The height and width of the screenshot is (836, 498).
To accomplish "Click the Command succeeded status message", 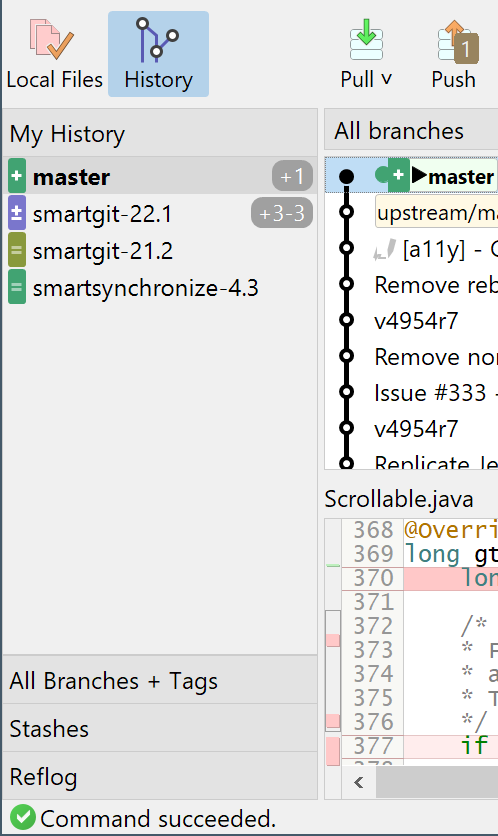I will point(158,818).
